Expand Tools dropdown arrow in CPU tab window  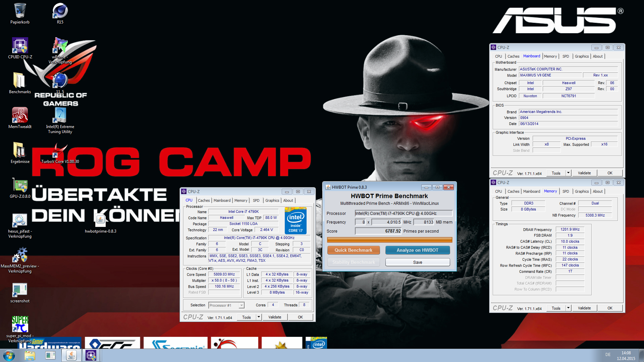click(259, 317)
